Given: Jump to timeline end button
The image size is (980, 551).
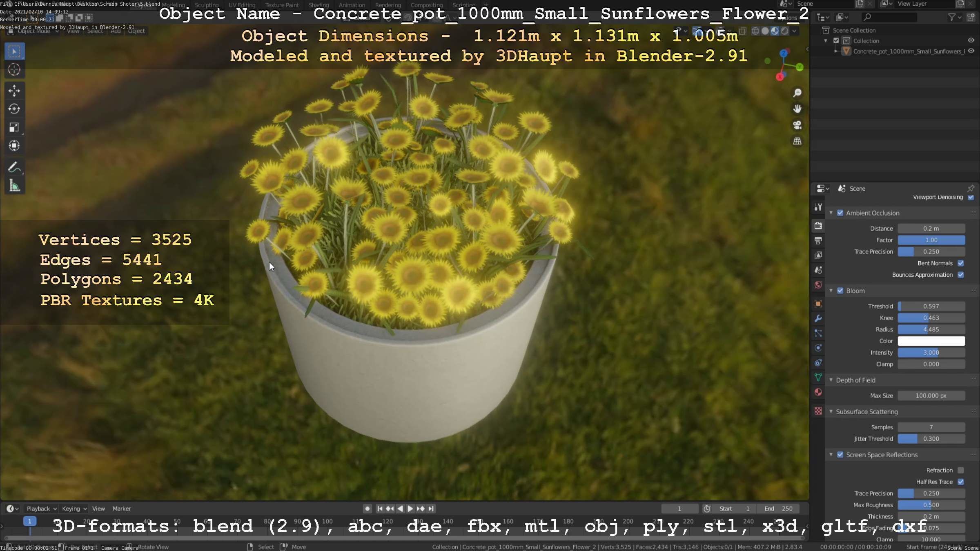Looking at the screenshot, I should point(431,509).
